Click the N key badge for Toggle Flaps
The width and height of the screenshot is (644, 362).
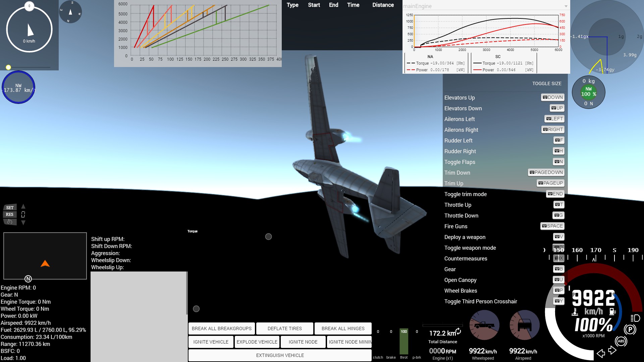tap(559, 162)
